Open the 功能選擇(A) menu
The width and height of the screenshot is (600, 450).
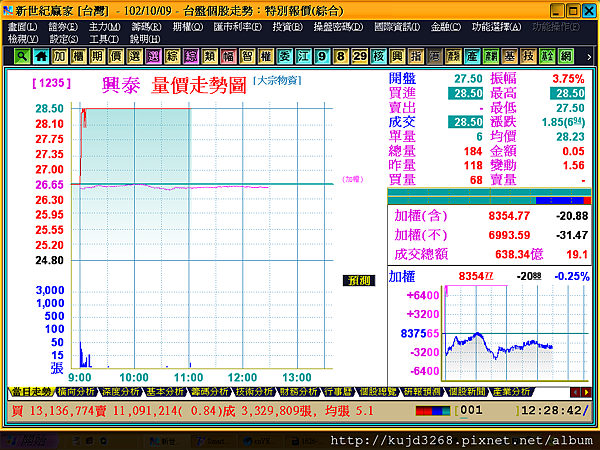click(x=496, y=27)
